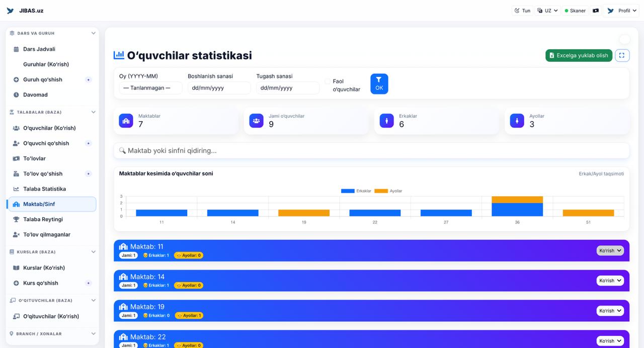Toggle Erkaklar series in chart legend
Viewport: 644px width, 348px height.
[356, 191]
